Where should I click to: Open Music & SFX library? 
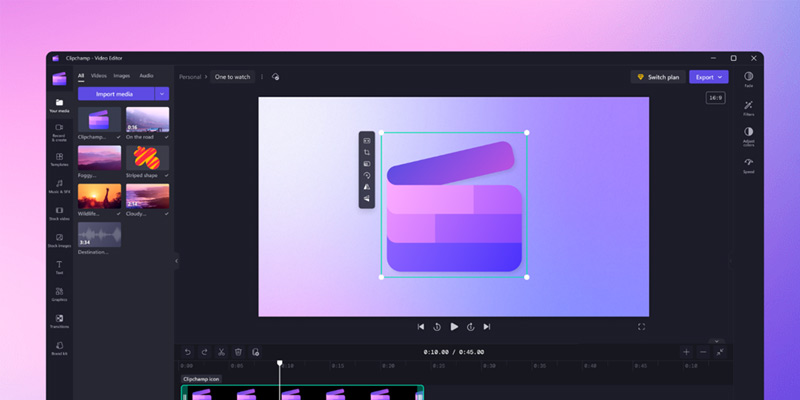coord(59,186)
